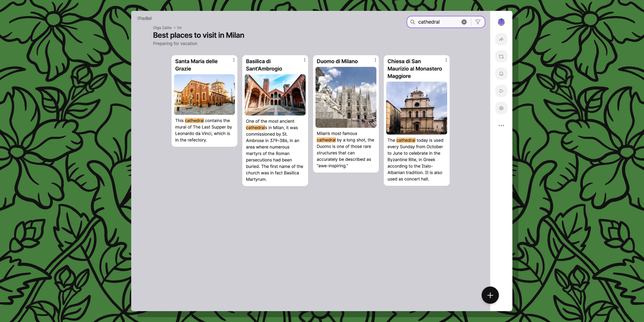
Task: Add a new post with plus button
Action: (490, 295)
